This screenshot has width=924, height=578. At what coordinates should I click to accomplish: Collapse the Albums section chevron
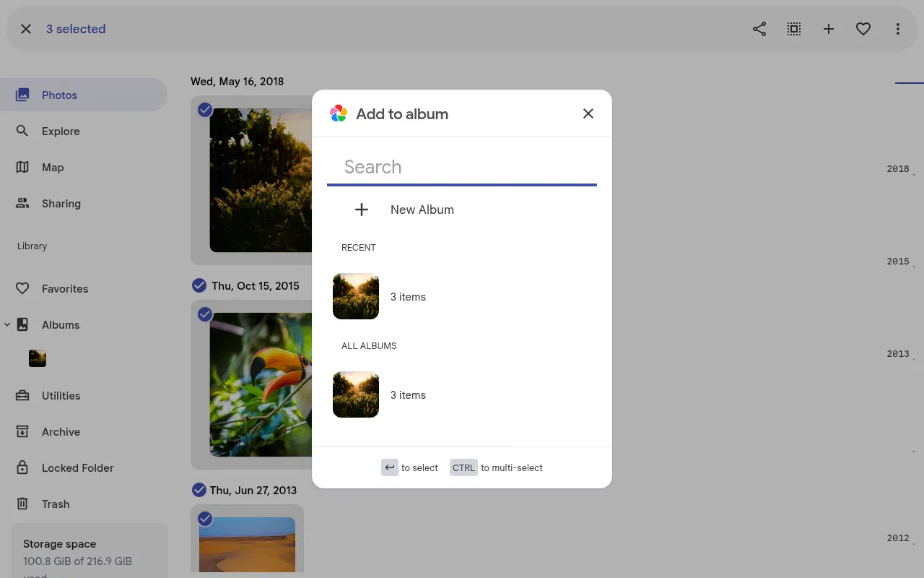(x=7, y=324)
